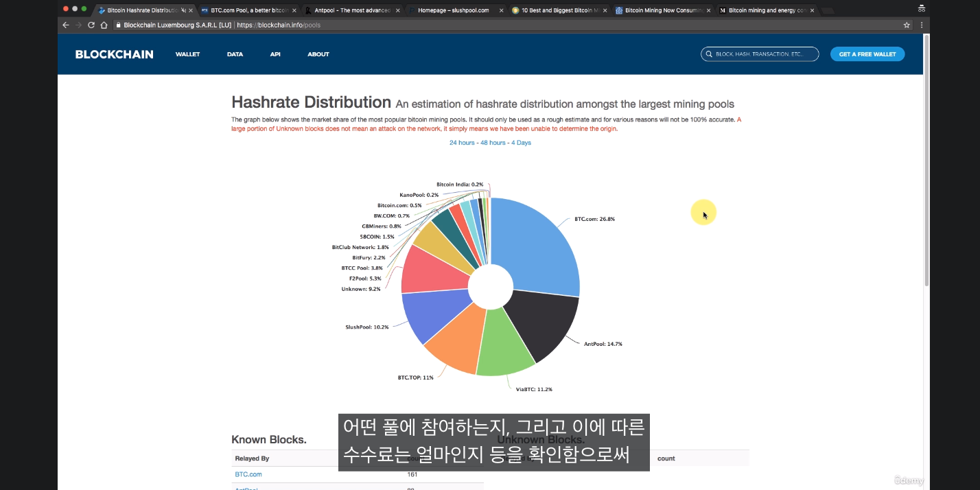
Task: Click the 'AntPool: 14.7%' chart label
Action: (x=603, y=343)
